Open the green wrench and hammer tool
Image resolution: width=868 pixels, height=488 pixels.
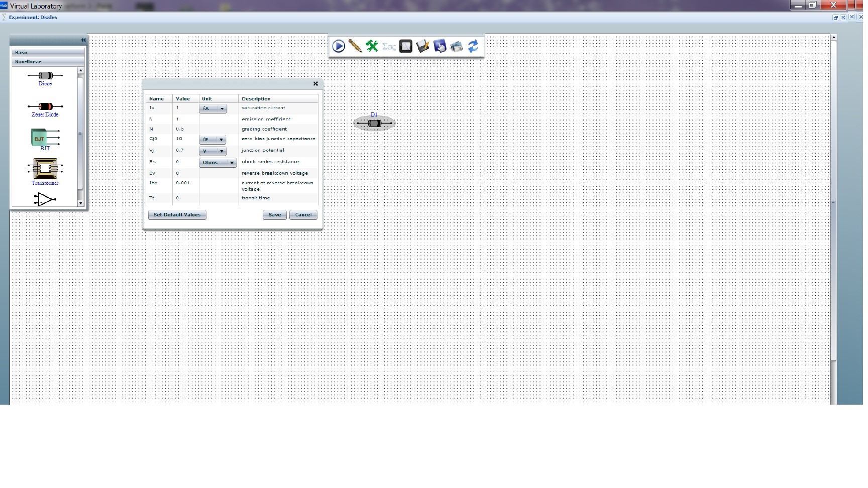click(372, 46)
